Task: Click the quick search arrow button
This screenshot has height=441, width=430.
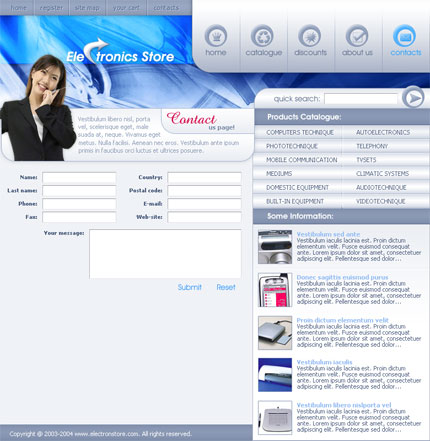Action: click(413, 97)
